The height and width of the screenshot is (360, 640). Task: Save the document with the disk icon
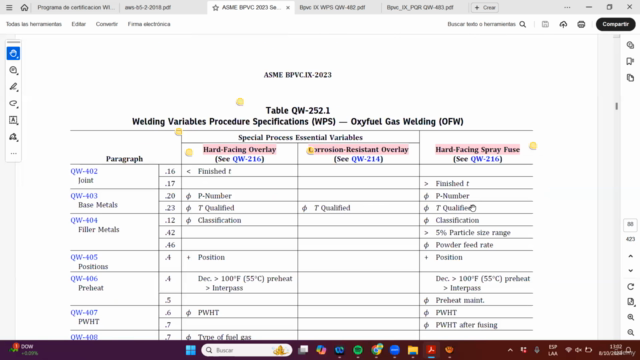tap(545, 24)
